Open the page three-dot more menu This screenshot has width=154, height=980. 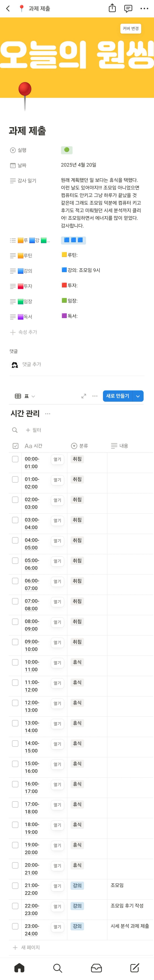click(144, 8)
